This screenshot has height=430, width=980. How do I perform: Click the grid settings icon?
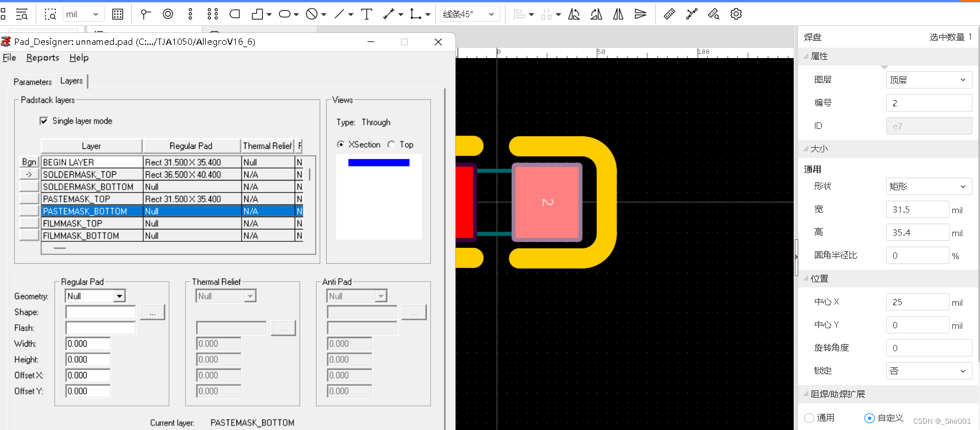(117, 14)
